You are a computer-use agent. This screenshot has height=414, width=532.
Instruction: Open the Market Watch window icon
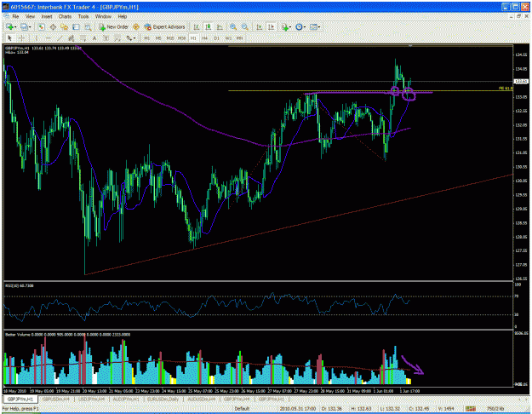(42, 26)
